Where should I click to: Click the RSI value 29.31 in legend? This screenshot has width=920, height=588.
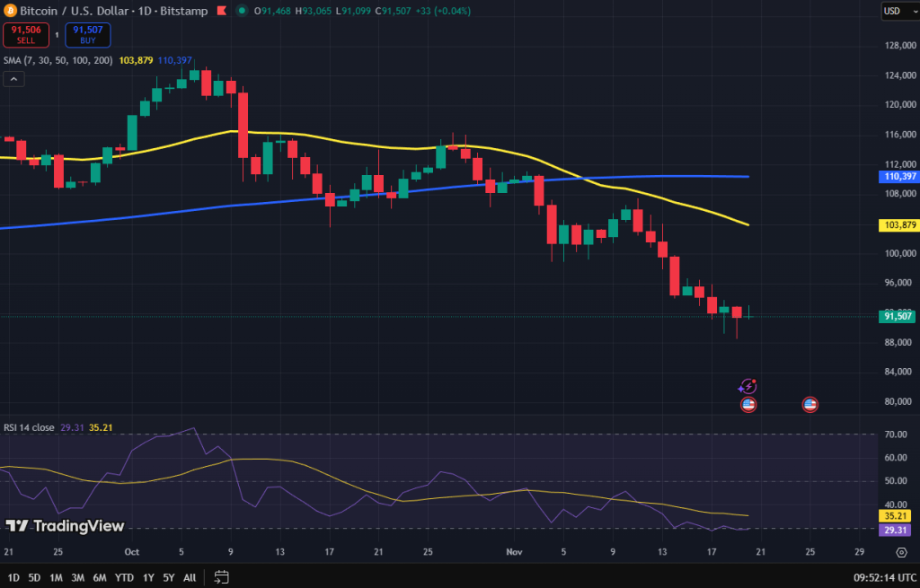(x=72, y=427)
